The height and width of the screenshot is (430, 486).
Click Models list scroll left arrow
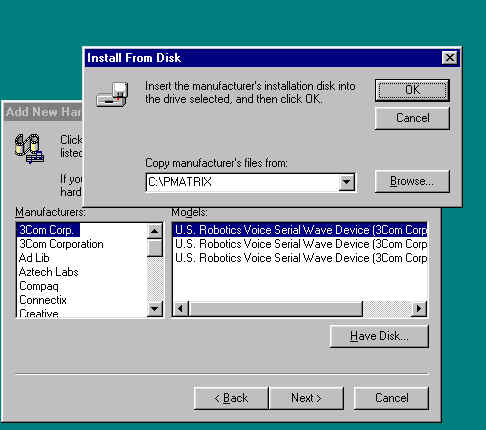(181, 308)
